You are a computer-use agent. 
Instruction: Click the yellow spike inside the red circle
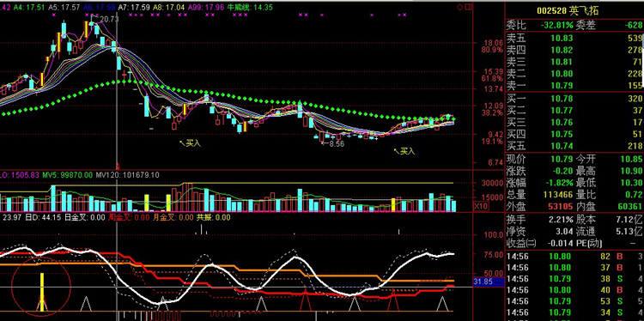point(42,293)
